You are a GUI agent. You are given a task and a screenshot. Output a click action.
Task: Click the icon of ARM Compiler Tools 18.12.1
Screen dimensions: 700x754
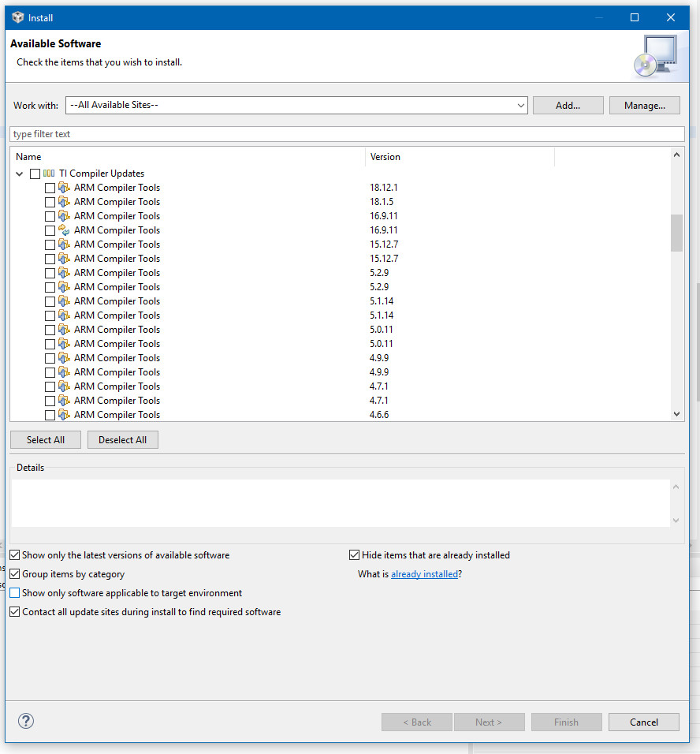tap(64, 188)
